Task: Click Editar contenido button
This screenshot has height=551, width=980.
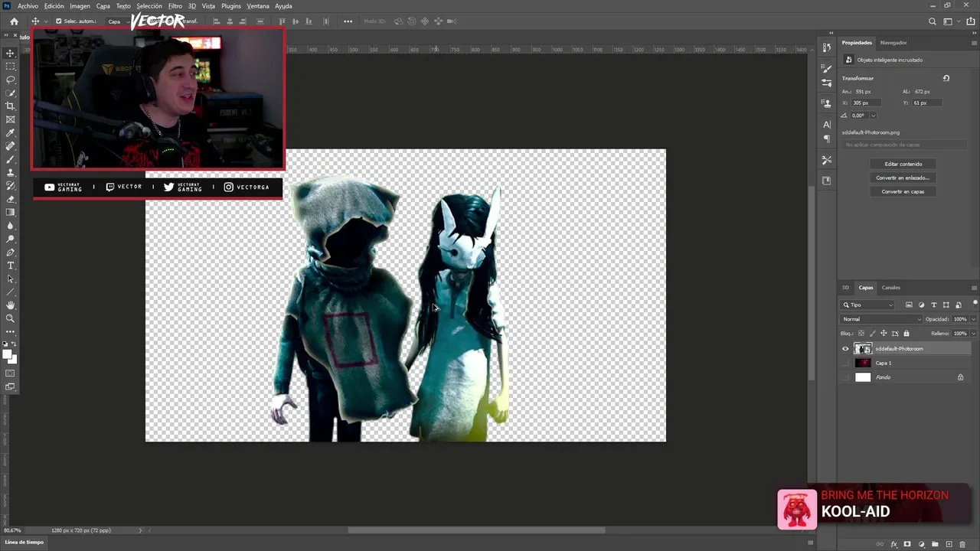Action: 903,164
